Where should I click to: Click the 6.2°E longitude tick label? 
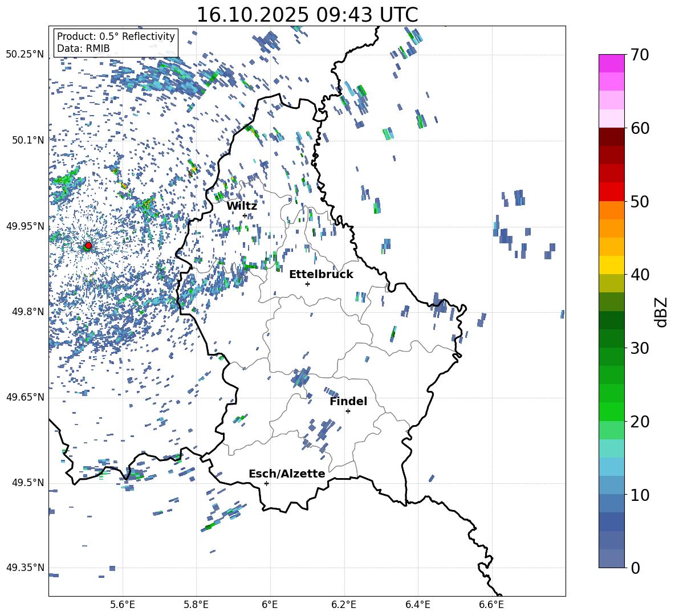(x=344, y=604)
